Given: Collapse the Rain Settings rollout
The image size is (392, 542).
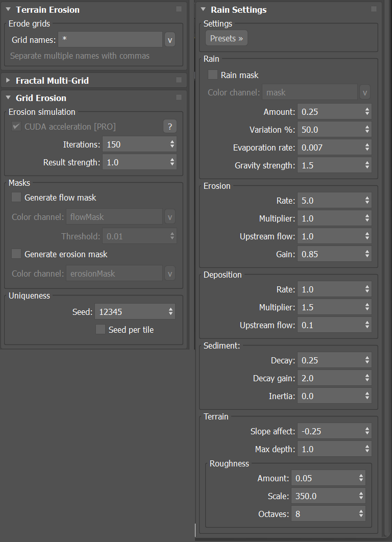Looking at the screenshot, I should click(x=203, y=10).
